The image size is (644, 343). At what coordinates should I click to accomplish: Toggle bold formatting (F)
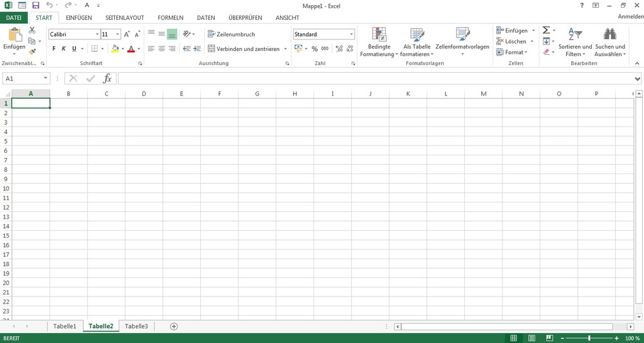[54, 49]
